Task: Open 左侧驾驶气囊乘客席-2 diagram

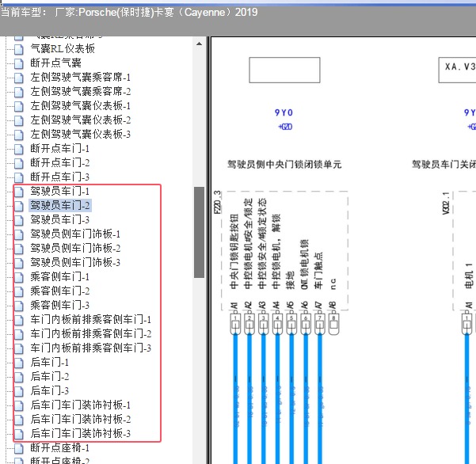Action: tap(80, 91)
